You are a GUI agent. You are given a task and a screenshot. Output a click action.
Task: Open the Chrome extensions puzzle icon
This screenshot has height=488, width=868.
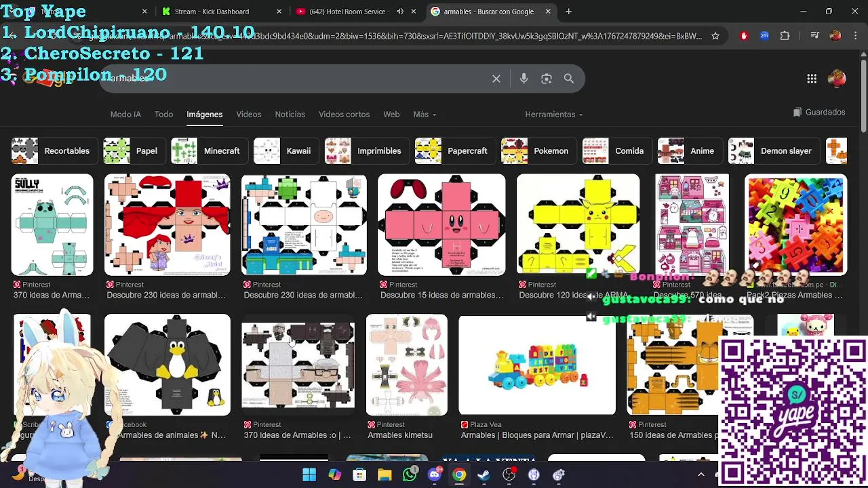coord(785,36)
